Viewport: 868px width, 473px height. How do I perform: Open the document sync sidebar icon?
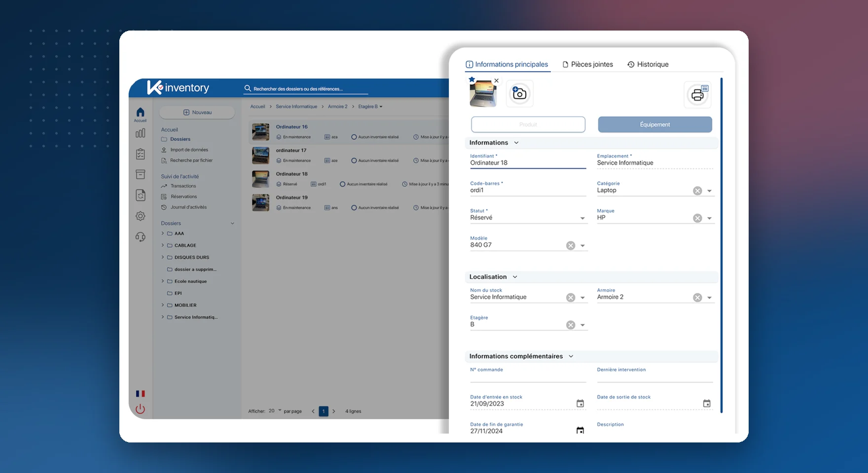pyautogui.click(x=141, y=196)
